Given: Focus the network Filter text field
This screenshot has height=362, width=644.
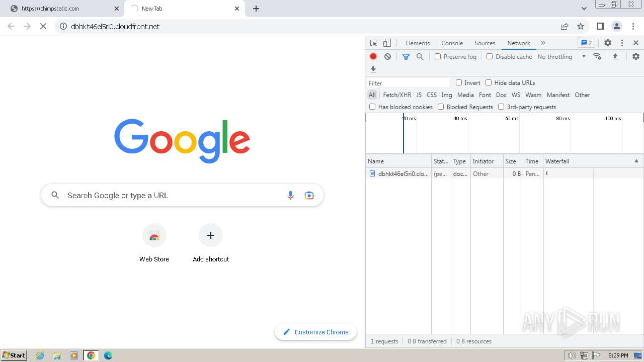Looking at the screenshot, I should [x=408, y=83].
